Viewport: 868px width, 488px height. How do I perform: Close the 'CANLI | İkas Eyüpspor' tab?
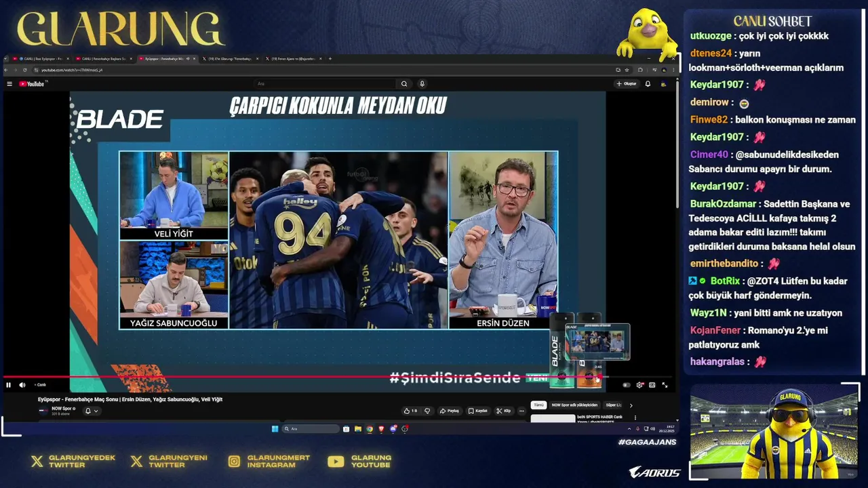68,59
